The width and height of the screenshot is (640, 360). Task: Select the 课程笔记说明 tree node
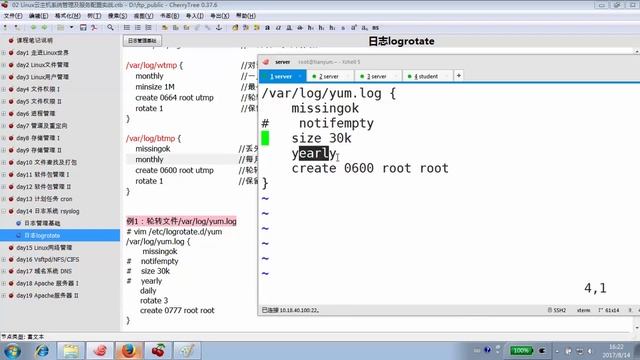[x=35, y=40]
